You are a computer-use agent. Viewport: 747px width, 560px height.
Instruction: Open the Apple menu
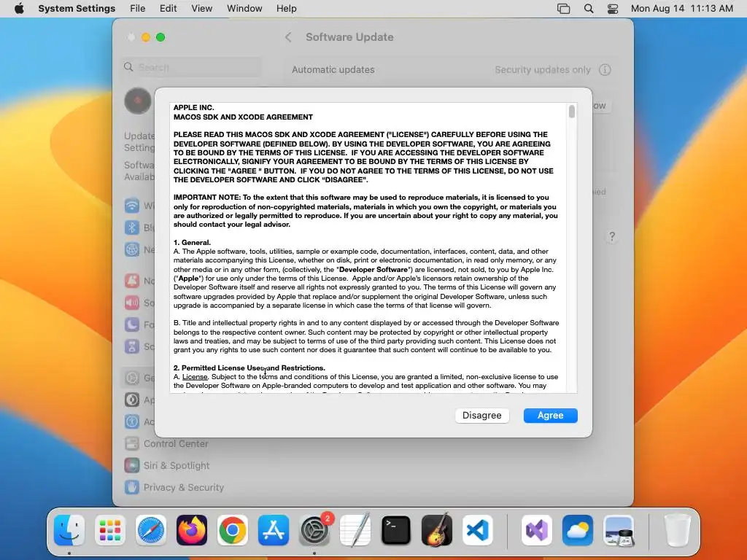pyautogui.click(x=19, y=9)
